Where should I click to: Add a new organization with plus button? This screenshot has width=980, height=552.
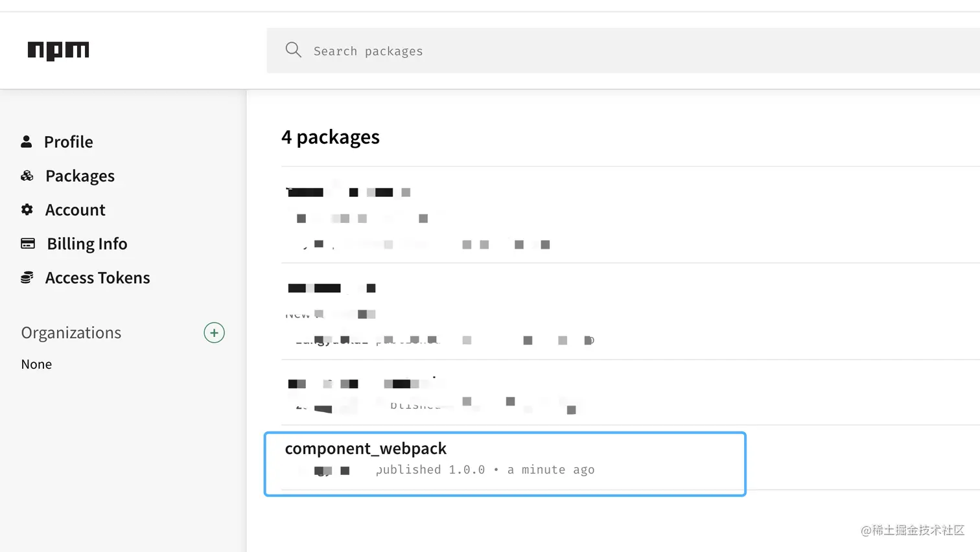tap(214, 332)
